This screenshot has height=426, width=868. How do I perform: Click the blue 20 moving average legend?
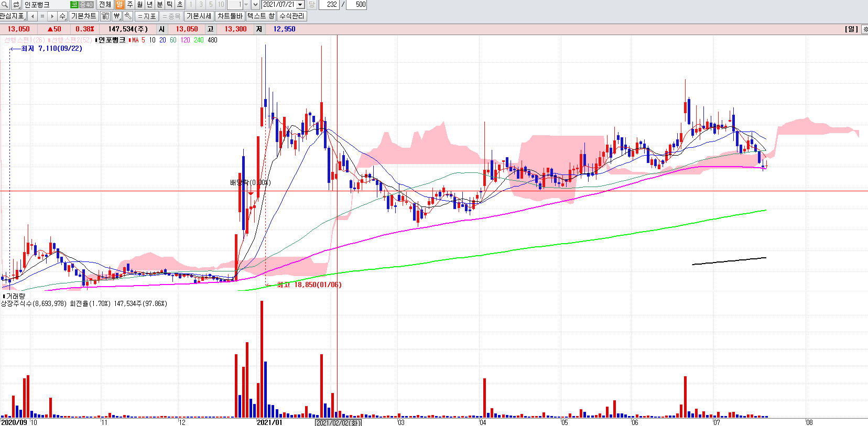(x=162, y=40)
